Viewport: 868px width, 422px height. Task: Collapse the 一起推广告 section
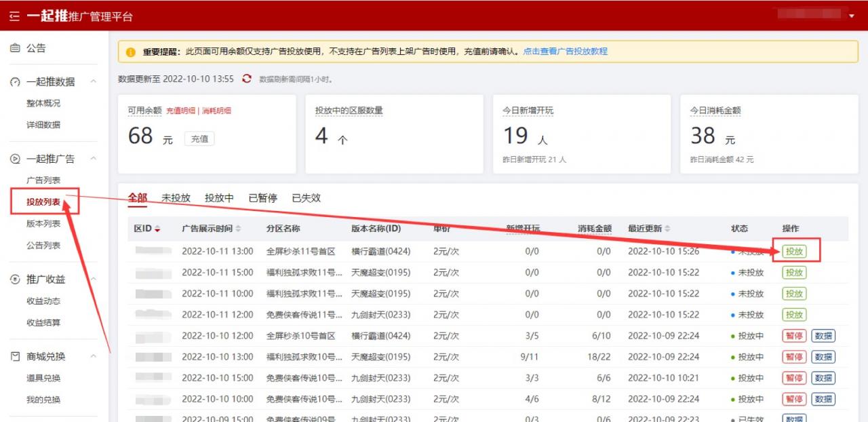[93, 158]
